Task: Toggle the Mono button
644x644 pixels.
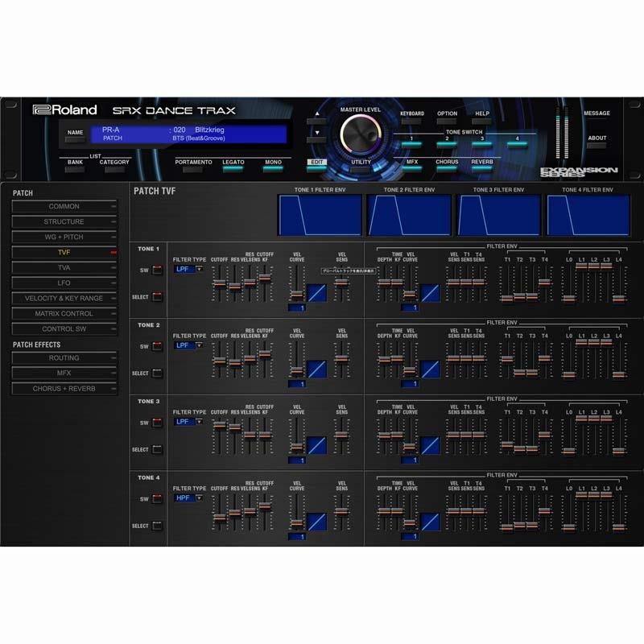Action: 273,169
